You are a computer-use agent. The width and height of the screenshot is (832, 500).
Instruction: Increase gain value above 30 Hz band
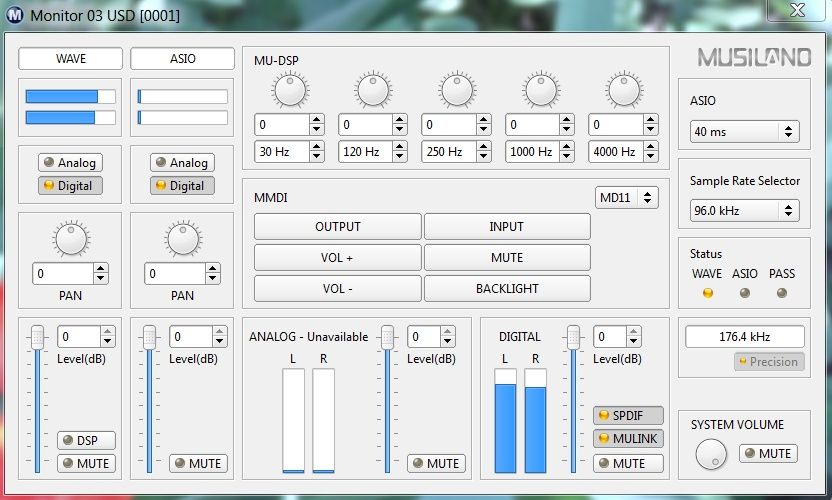[x=317, y=119]
